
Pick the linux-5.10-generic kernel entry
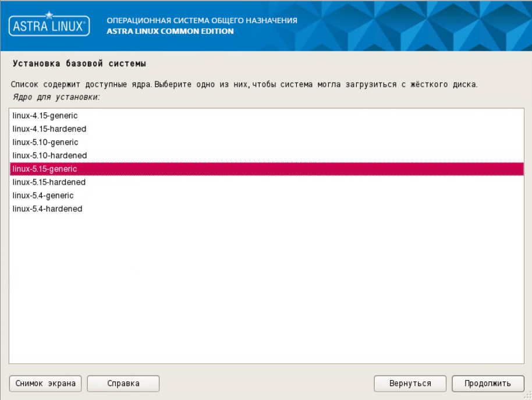coord(267,142)
